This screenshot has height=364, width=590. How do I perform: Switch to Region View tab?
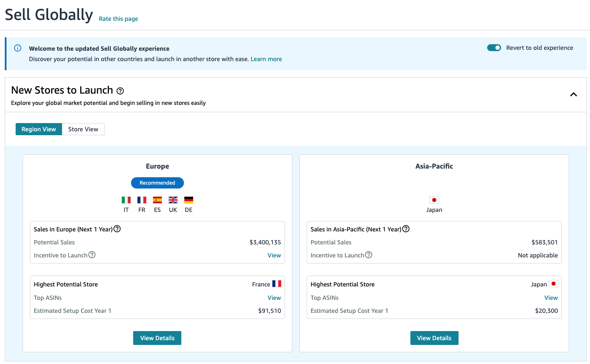click(x=39, y=129)
